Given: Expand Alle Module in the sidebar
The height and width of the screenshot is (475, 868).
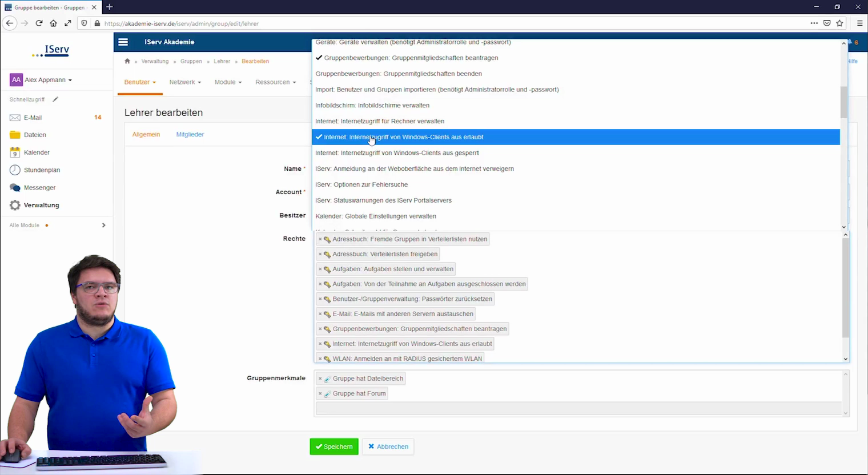Looking at the screenshot, I should pos(103,226).
